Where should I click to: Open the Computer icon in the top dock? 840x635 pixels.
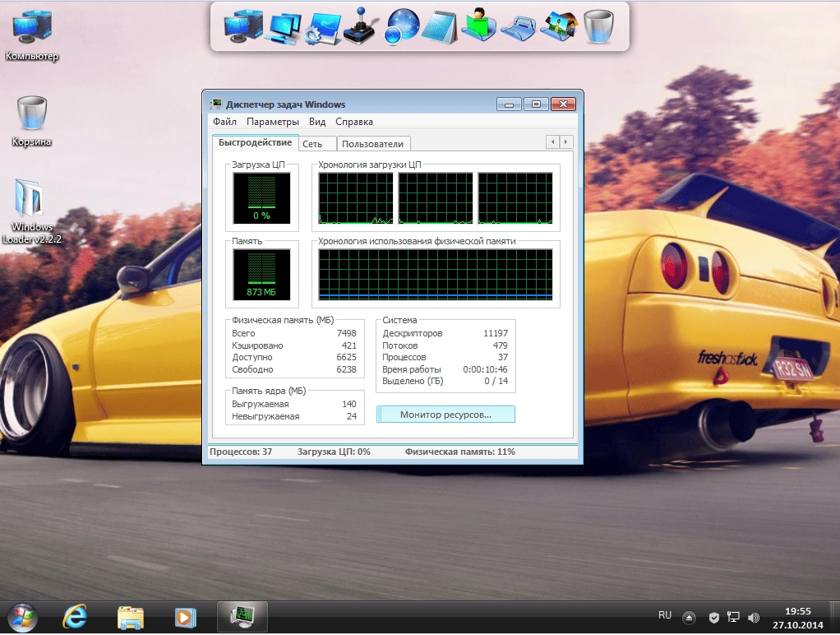pos(244,26)
